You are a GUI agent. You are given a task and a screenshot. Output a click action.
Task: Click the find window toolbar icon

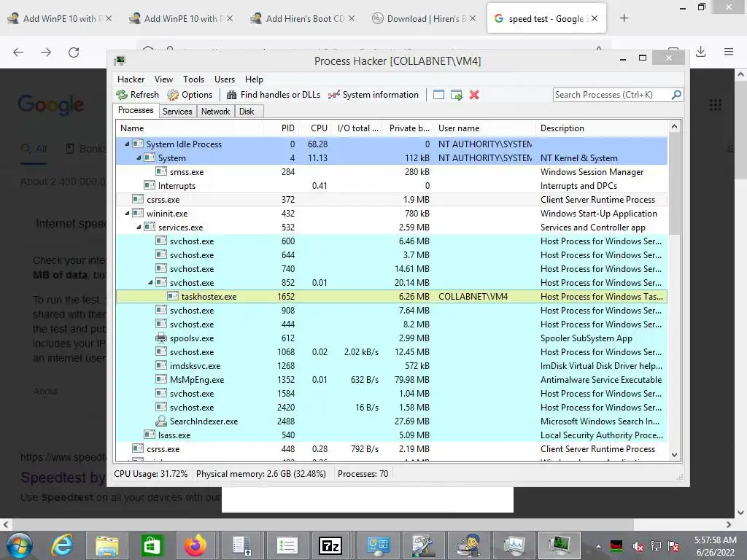(x=438, y=95)
